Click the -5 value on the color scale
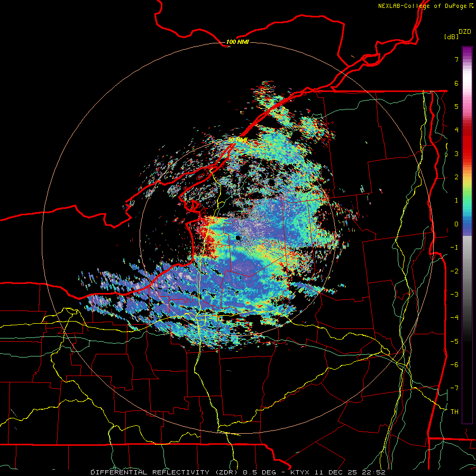Screen dimensions: 476x476 pyautogui.click(x=454, y=342)
